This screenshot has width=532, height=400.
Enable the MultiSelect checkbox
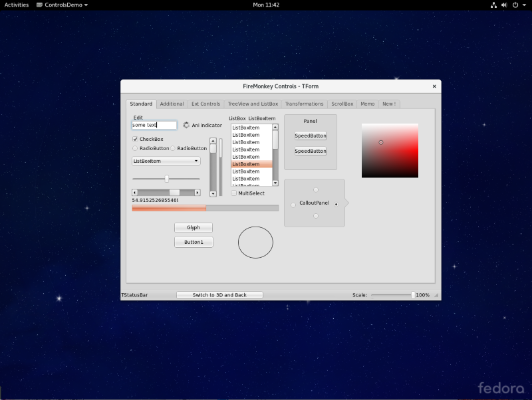coord(234,193)
